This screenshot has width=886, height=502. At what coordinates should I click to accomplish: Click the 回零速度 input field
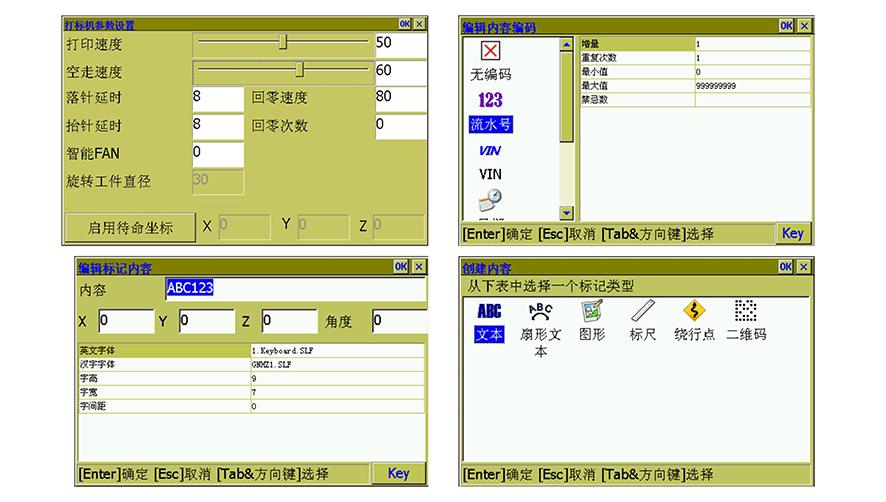pyautogui.click(x=401, y=99)
